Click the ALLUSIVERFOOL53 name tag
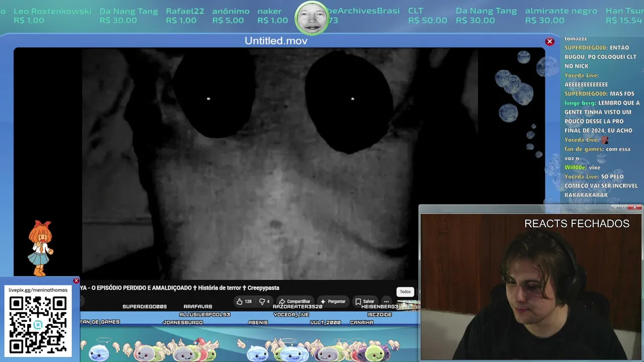644x362 pixels. [x=205, y=315]
